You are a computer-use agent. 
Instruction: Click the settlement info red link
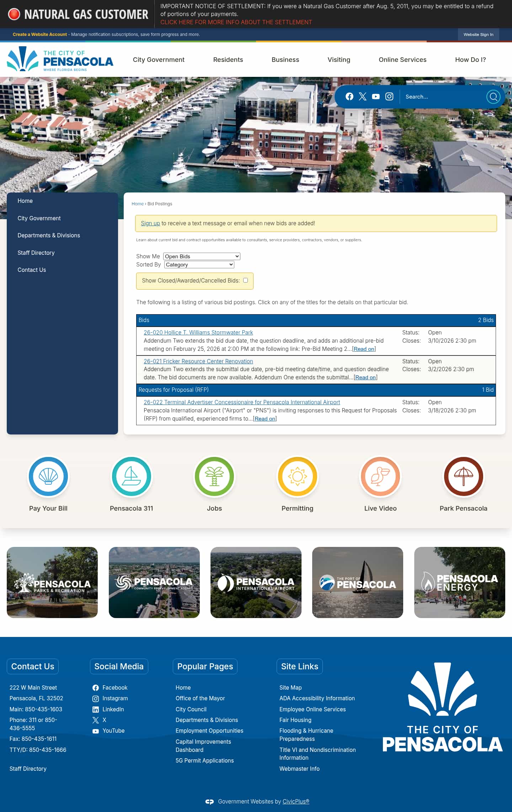(x=236, y=22)
